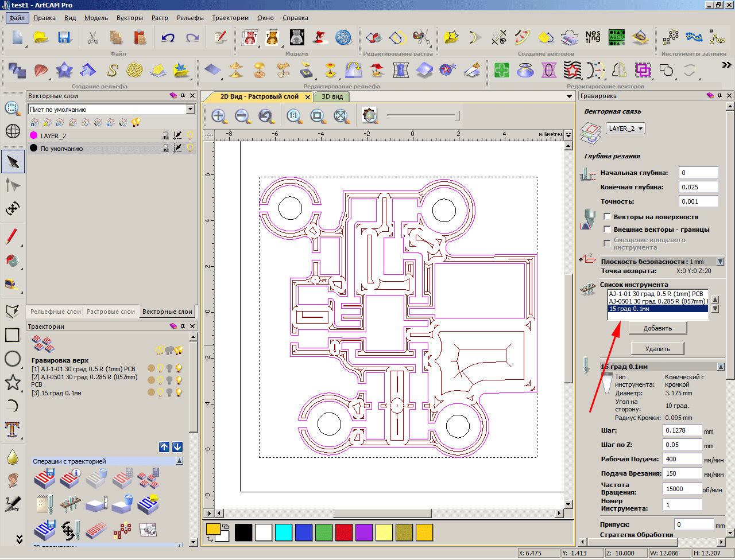Screen dimensions: 735x560
Task: Expand 'Плоскость безопасности' section
Action: click(x=720, y=262)
